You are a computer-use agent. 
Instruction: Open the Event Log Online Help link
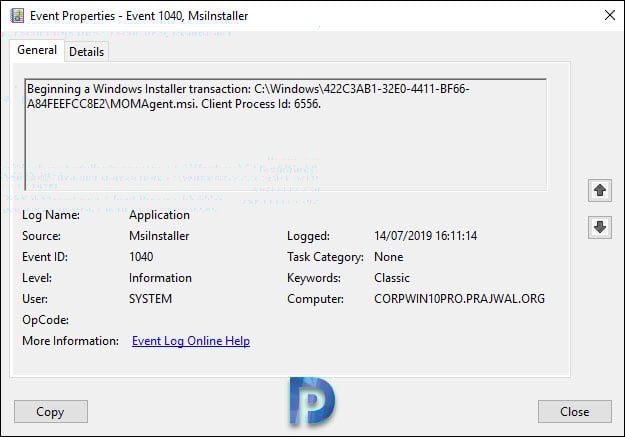pyautogui.click(x=191, y=341)
